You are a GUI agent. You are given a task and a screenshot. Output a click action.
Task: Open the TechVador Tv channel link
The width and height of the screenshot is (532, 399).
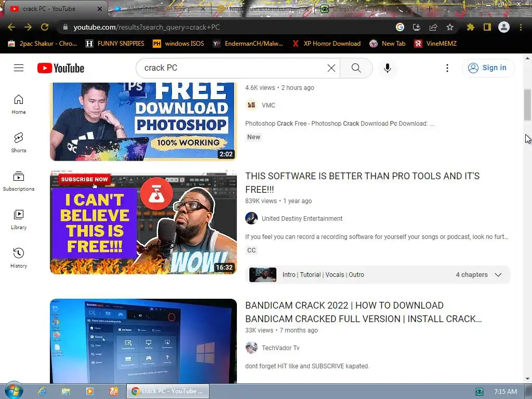click(281, 348)
